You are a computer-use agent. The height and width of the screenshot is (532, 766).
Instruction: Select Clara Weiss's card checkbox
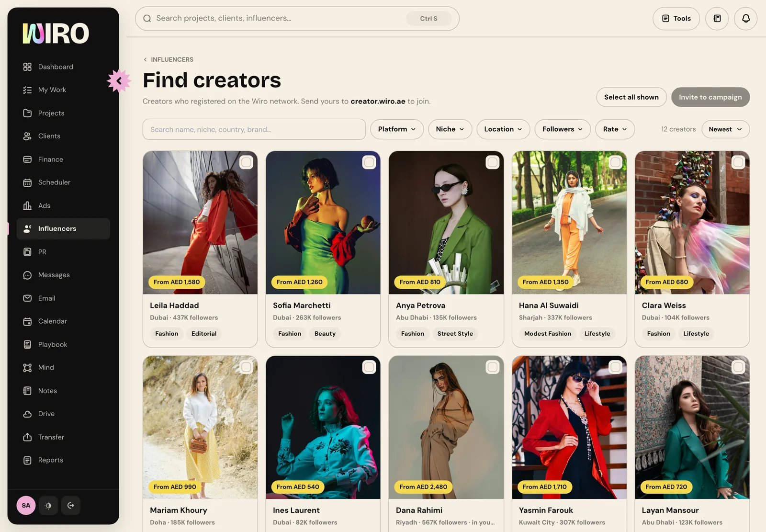coord(738,162)
